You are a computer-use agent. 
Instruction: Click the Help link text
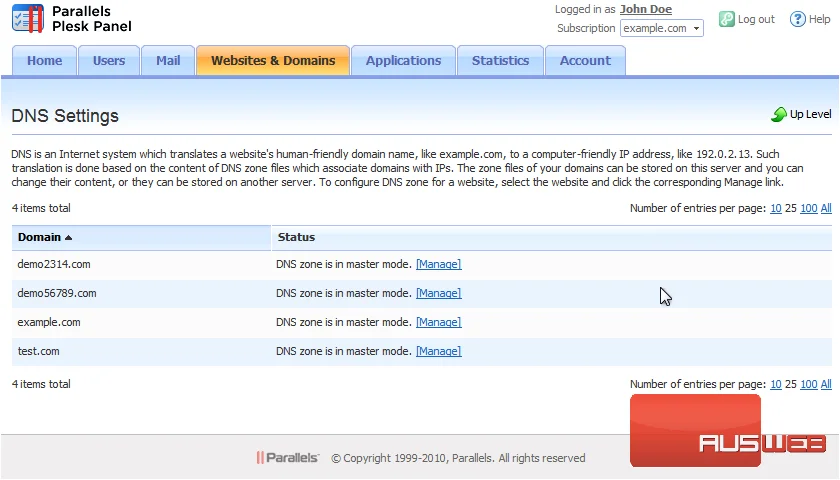point(819,19)
